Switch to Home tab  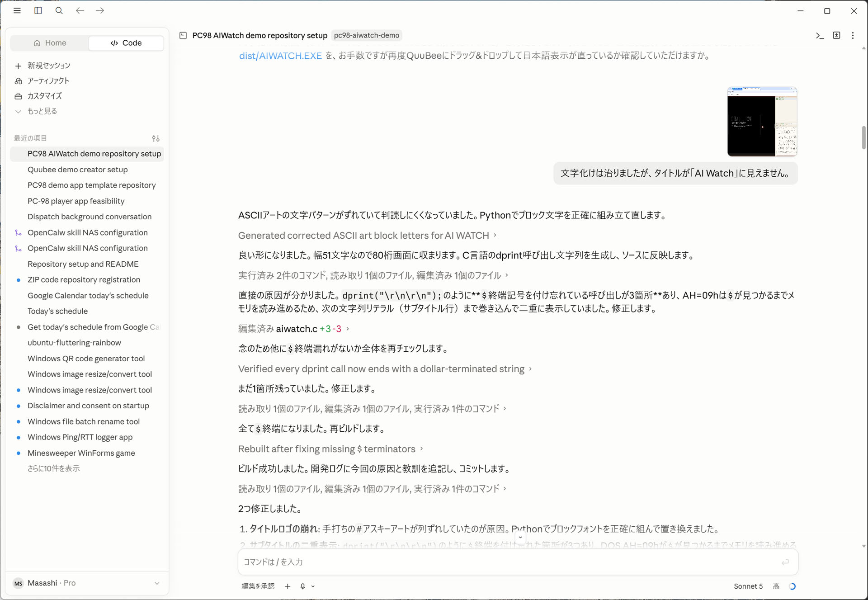50,43
